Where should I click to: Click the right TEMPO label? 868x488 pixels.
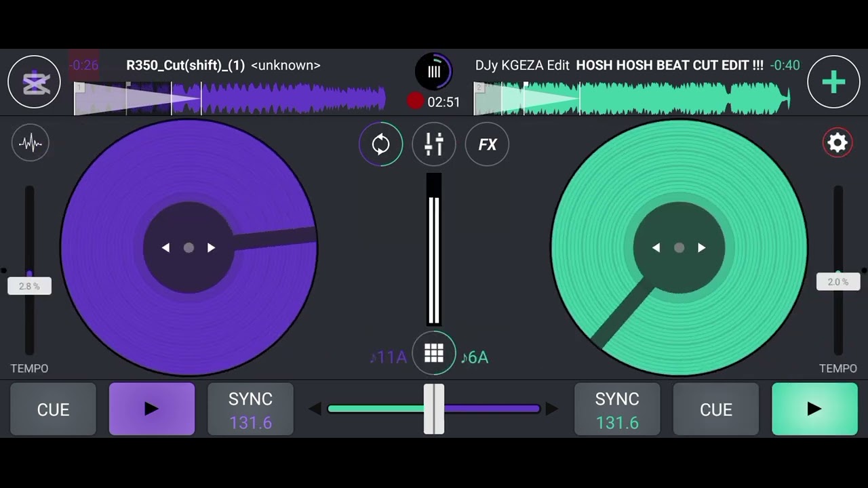pyautogui.click(x=838, y=368)
